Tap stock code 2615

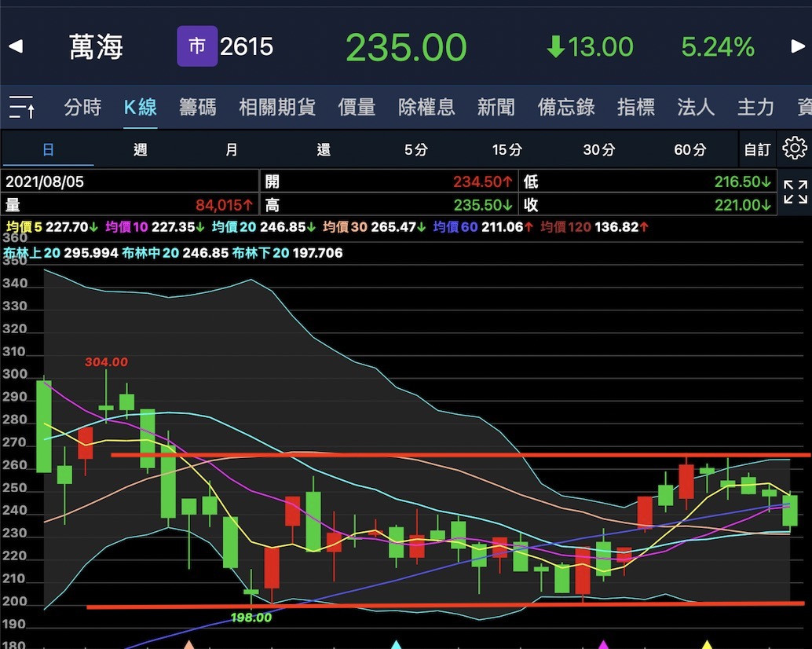pyautogui.click(x=247, y=46)
